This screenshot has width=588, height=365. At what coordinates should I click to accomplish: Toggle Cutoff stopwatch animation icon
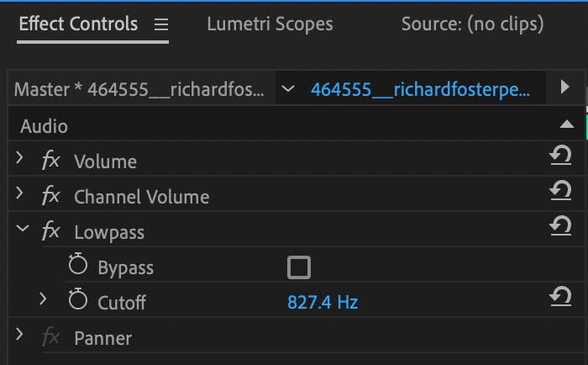tap(78, 301)
